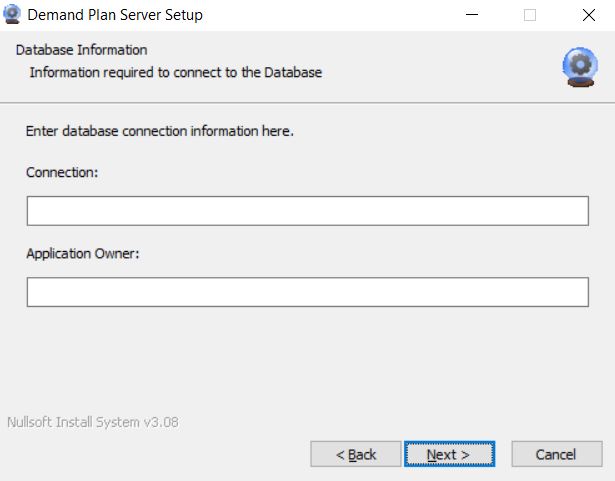Click the "Demand Plan Server Setup" title text
The image size is (615, 481).
point(115,15)
